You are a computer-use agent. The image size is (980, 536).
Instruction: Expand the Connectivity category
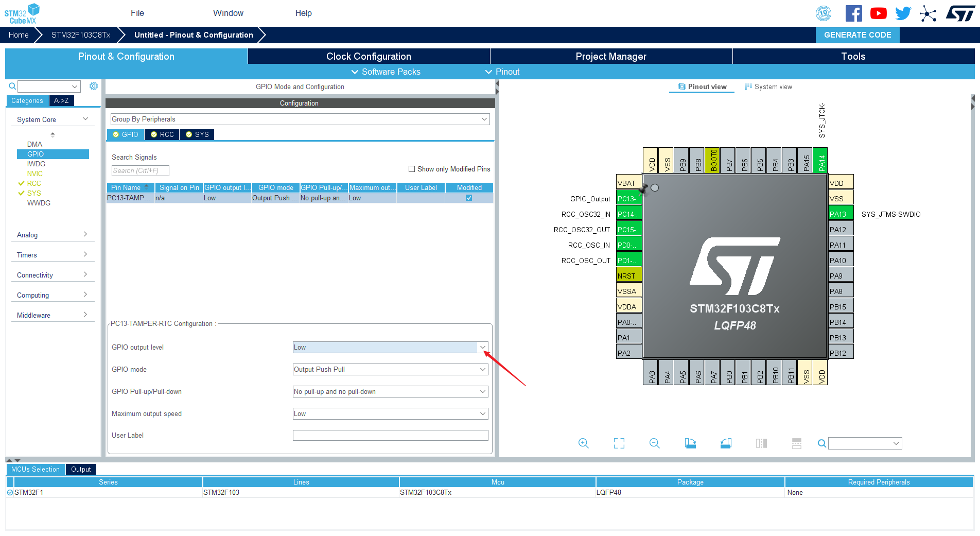tap(52, 275)
